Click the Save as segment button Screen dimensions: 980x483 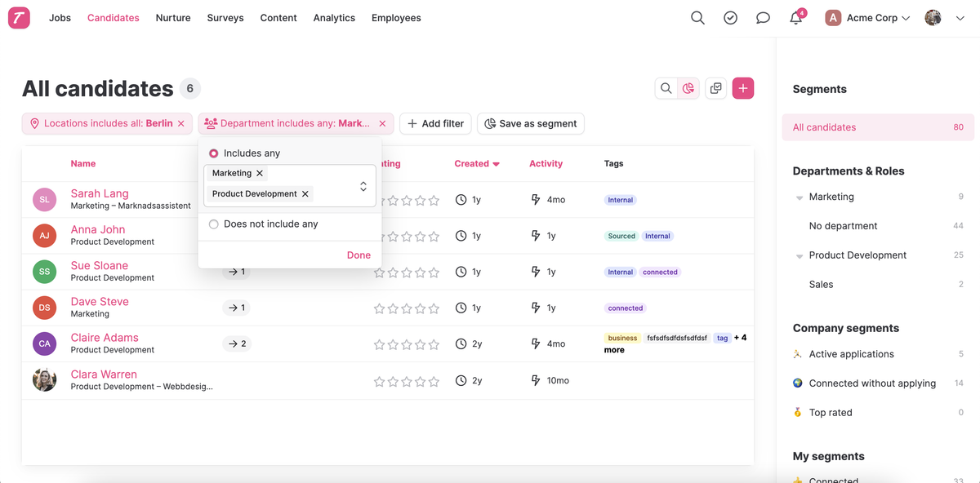pos(531,124)
